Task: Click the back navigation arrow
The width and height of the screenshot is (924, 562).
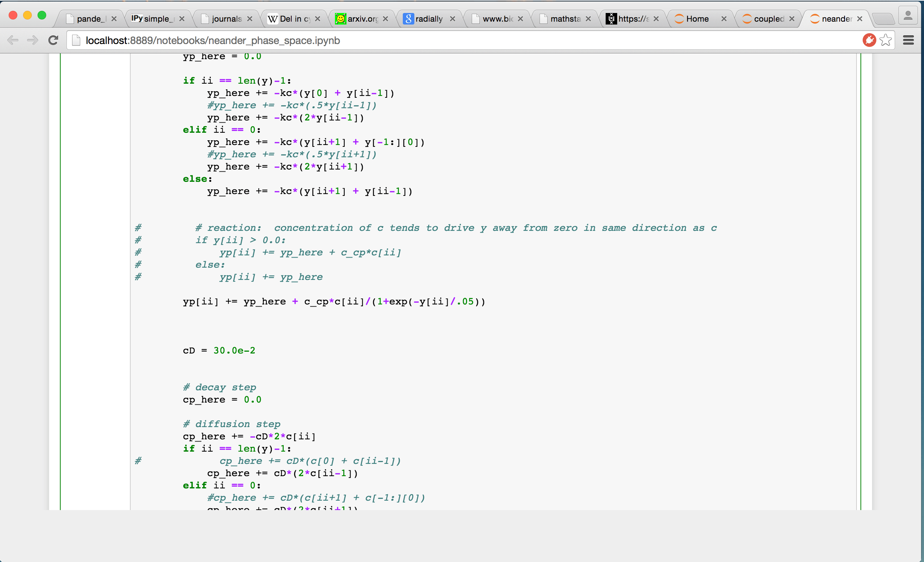Action: pos(13,40)
